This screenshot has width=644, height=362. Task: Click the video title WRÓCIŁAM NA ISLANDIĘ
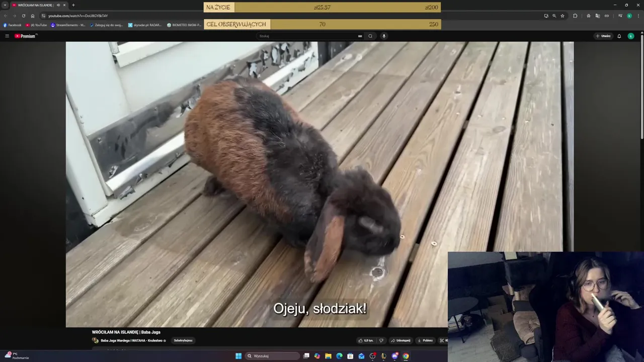click(126, 332)
